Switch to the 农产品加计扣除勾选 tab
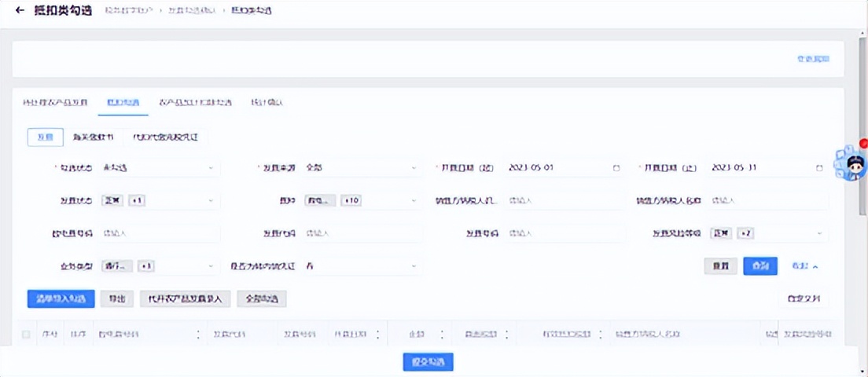 (x=195, y=103)
